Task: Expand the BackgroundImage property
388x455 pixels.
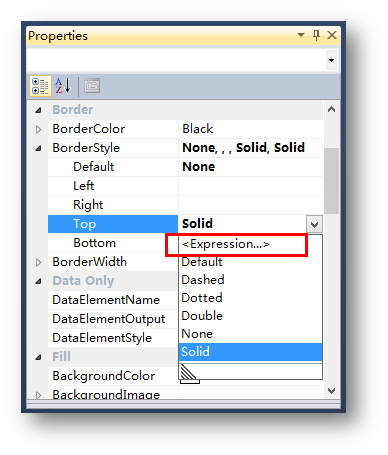Action: (x=39, y=395)
